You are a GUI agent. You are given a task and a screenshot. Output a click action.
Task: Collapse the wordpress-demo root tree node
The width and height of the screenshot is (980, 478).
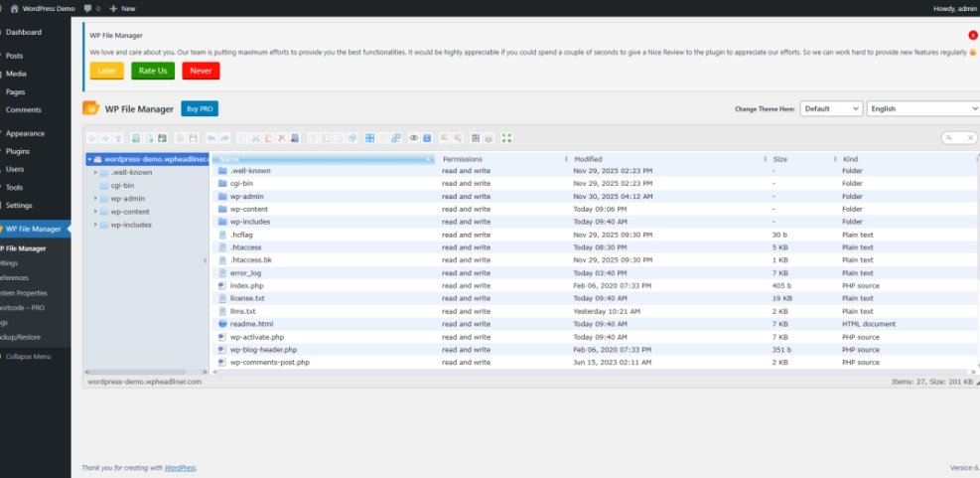[89, 159]
